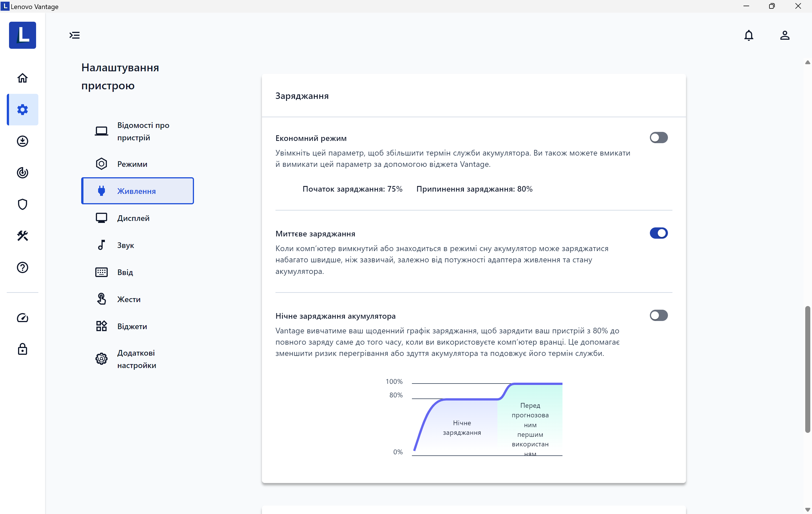Viewport: 812px width, 514px height.
Task: Click the padlock icon in sidebar
Action: (22, 349)
